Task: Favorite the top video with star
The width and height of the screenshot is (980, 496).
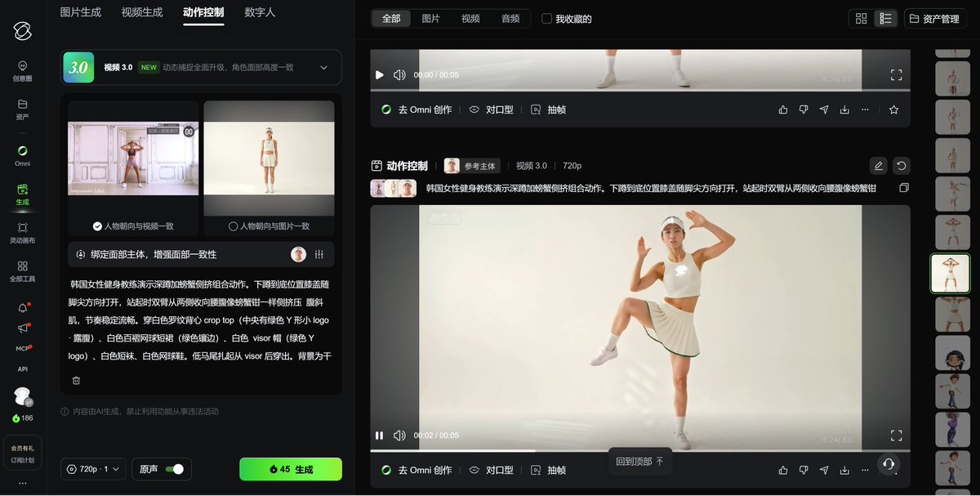Action: 893,109
